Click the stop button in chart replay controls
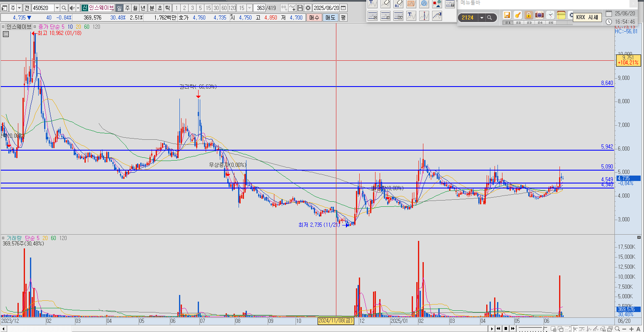The image size is (644, 332). [506, 329]
